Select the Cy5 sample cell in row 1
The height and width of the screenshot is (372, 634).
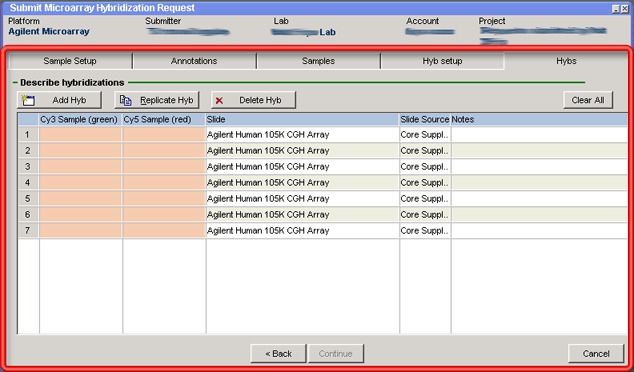(x=164, y=135)
